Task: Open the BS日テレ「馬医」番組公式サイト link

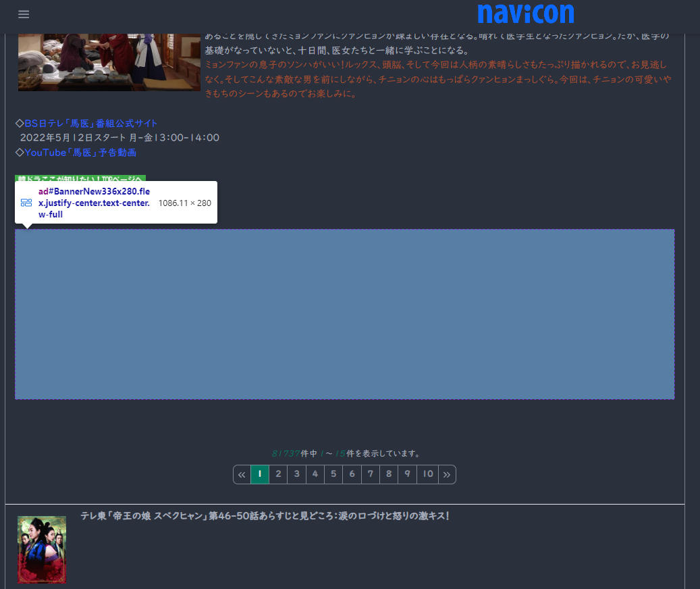Action: click(90, 123)
